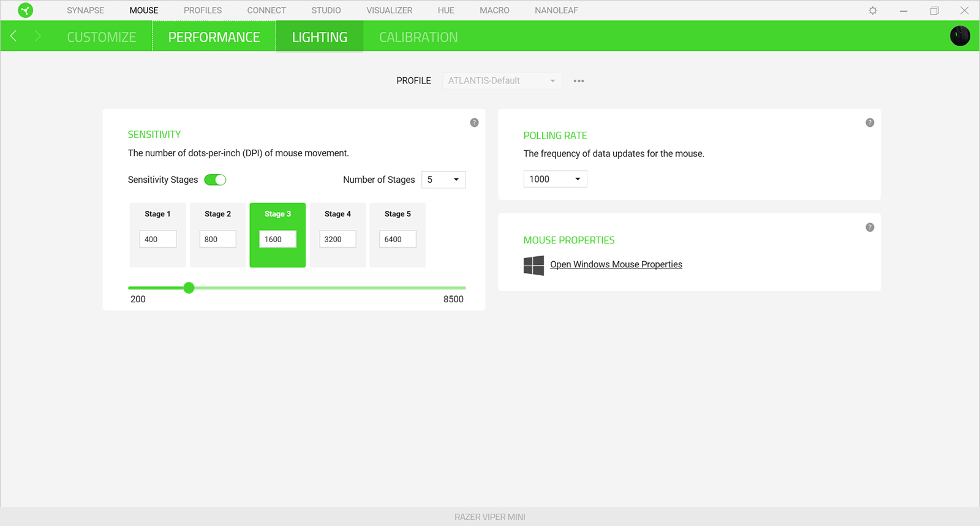This screenshot has width=980, height=526.
Task: Click the SENSITIVITY section heading
Action: click(x=154, y=134)
